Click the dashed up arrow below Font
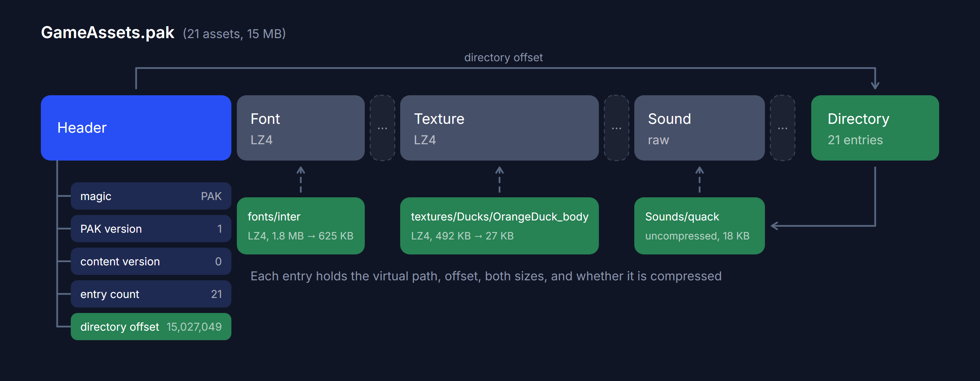This screenshot has width=980, height=381. tap(300, 180)
